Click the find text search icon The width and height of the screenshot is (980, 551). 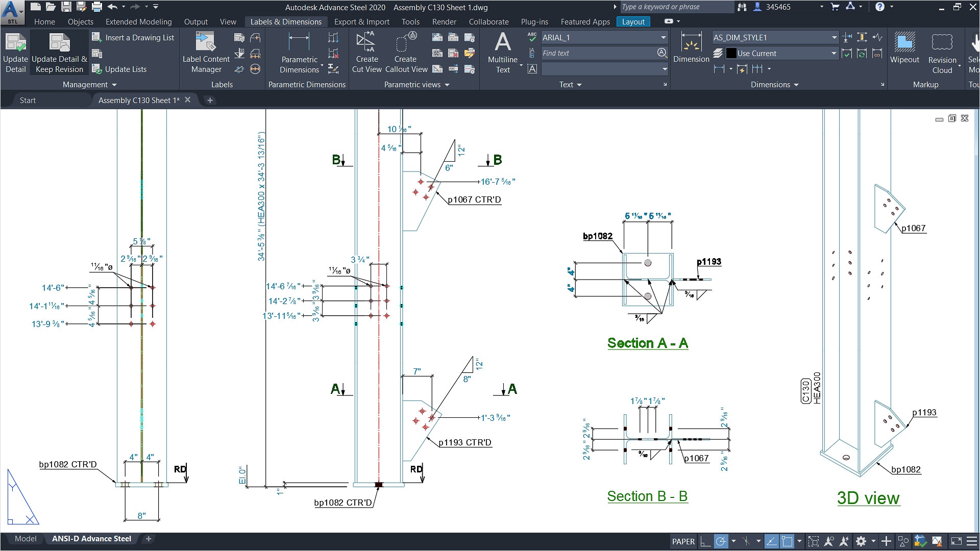click(662, 53)
